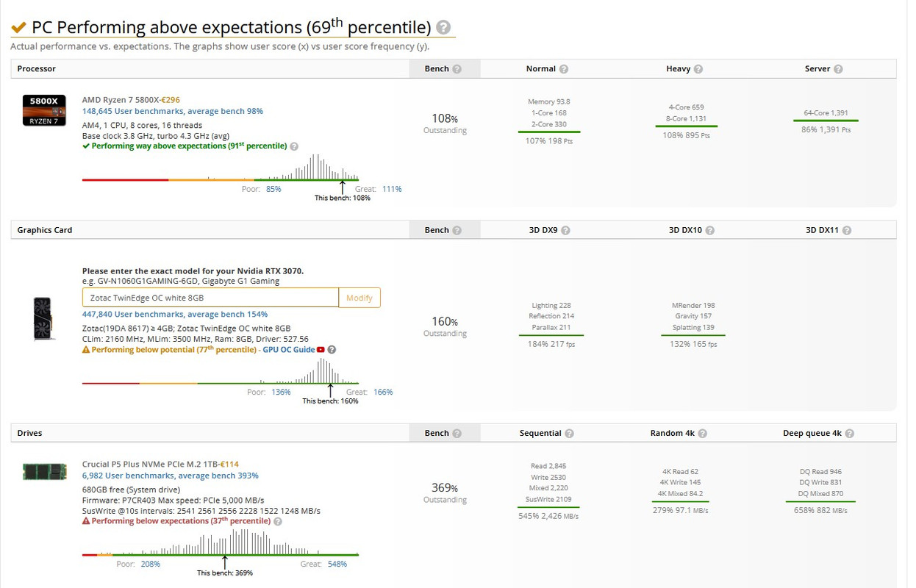
Task: Click the help icon next to Deep queue 4k
Action: coord(849,434)
